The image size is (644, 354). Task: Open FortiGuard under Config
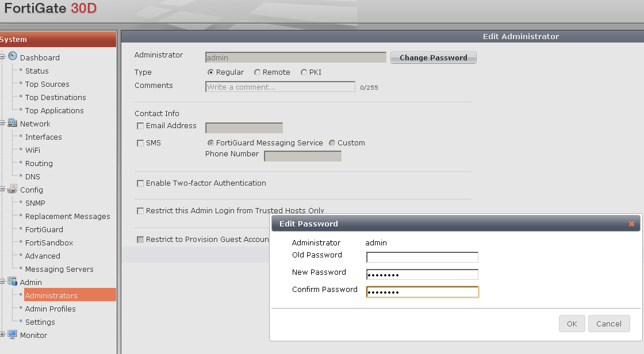tap(44, 229)
